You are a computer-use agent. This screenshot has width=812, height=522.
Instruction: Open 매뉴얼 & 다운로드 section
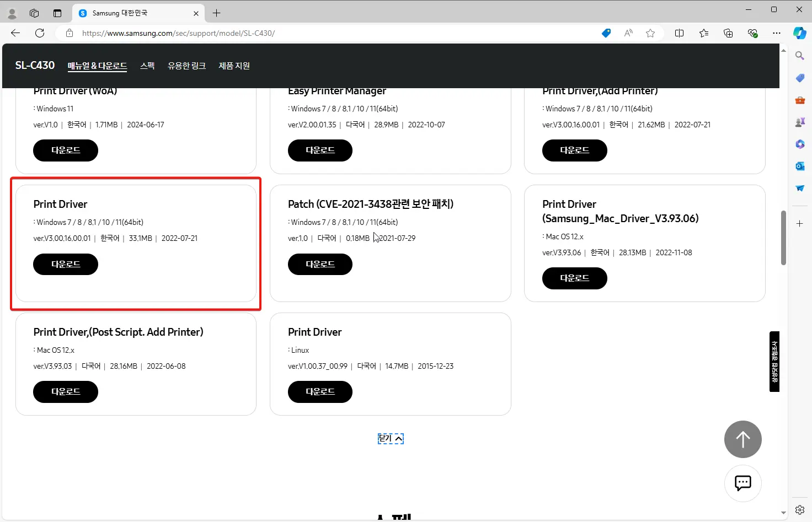[97, 66]
